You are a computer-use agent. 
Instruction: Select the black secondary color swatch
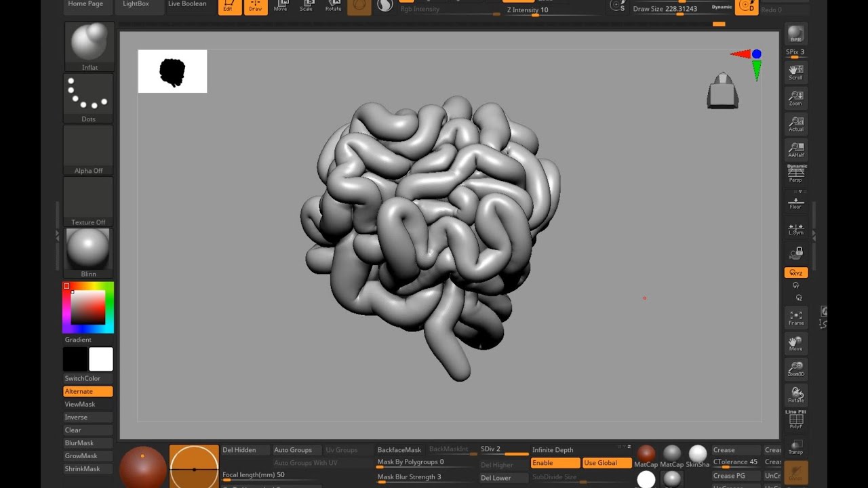coord(75,359)
